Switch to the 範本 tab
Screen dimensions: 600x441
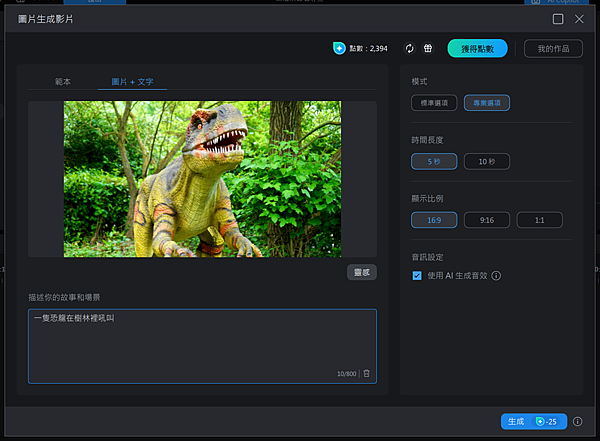63,82
